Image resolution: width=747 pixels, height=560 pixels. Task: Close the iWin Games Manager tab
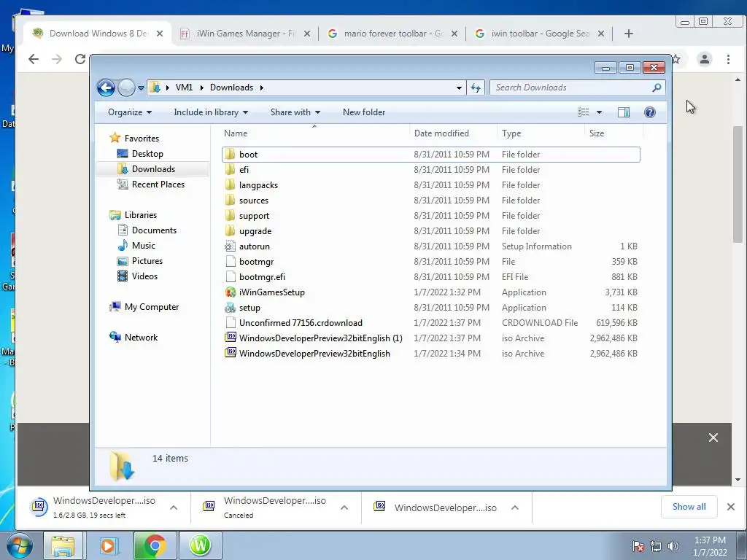tap(307, 34)
